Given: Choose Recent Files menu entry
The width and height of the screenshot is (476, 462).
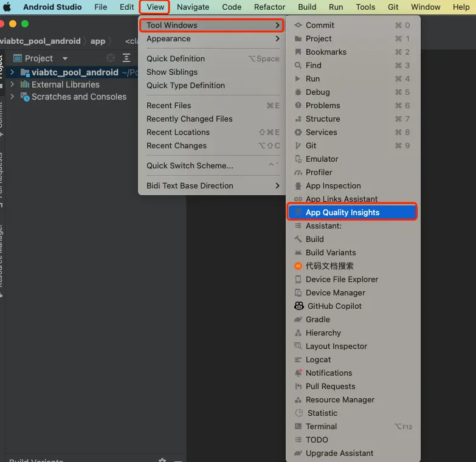Looking at the screenshot, I should tap(213, 105).
